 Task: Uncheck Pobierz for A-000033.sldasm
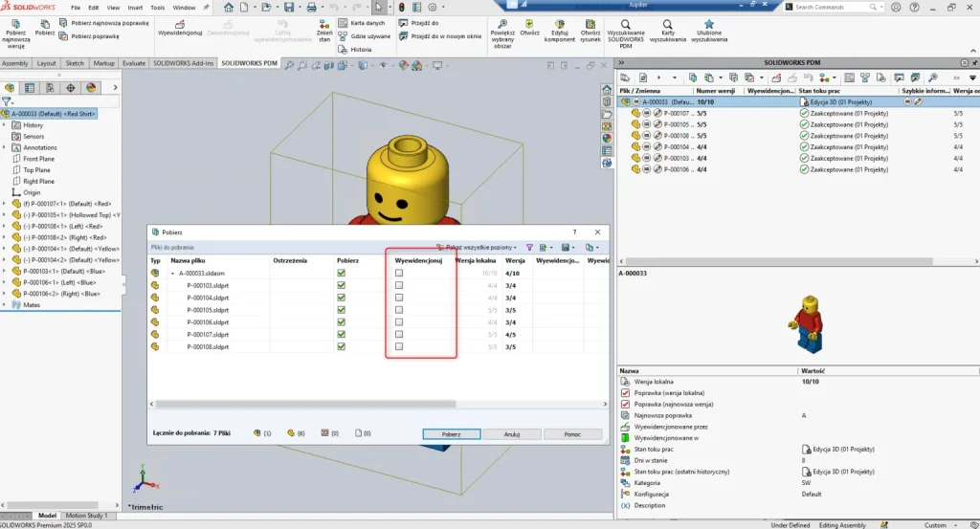click(x=342, y=273)
